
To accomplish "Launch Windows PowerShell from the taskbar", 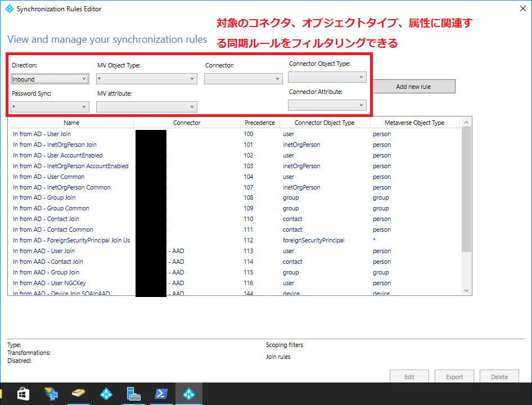I will [x=161, y=394].
